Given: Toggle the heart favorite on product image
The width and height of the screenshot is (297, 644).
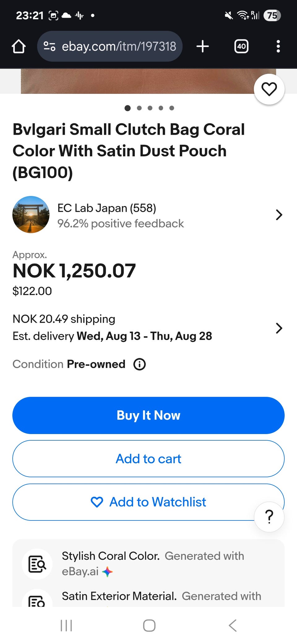Looking at the screenshot, I should click(x=269, y=89).
